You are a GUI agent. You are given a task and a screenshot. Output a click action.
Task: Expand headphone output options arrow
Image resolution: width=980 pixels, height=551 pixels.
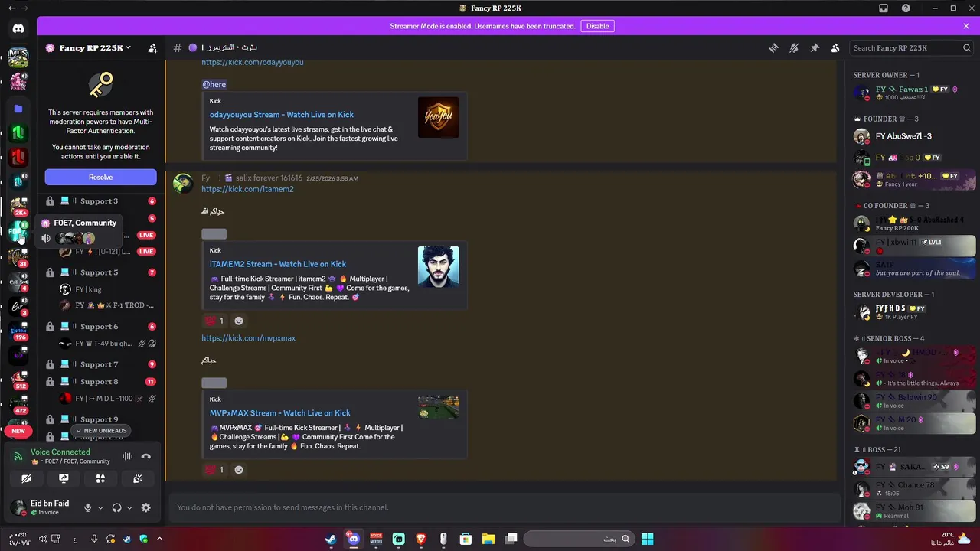tap(129, 507)
